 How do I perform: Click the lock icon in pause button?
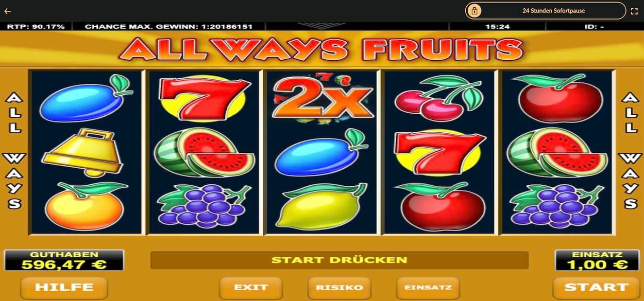474,11
